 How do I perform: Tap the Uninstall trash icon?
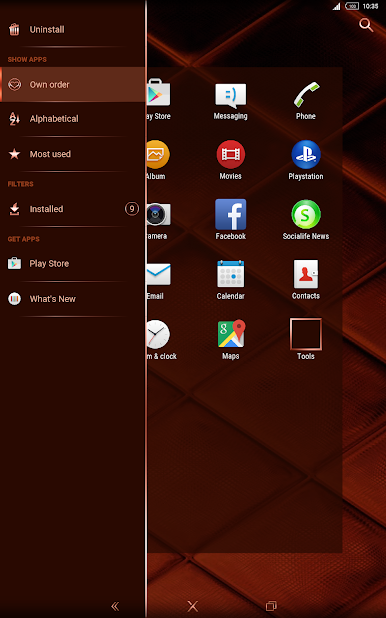(x=14, y=29)
